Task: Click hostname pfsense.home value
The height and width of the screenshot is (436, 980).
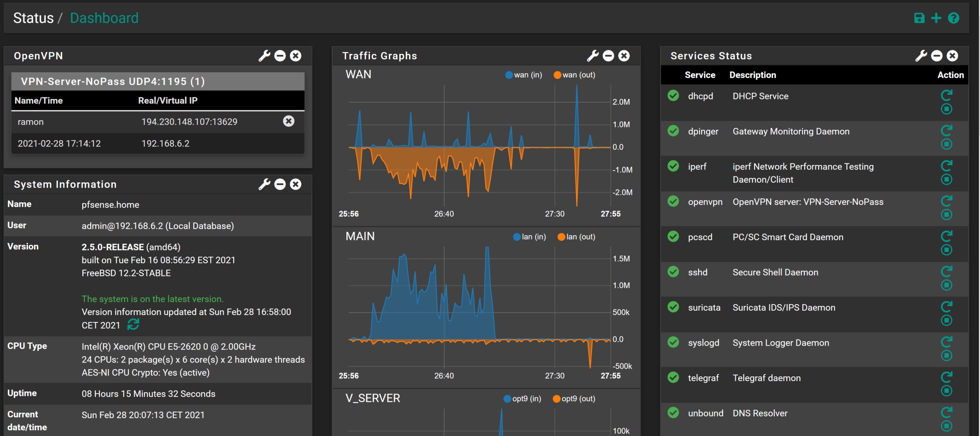Action: 110,205
